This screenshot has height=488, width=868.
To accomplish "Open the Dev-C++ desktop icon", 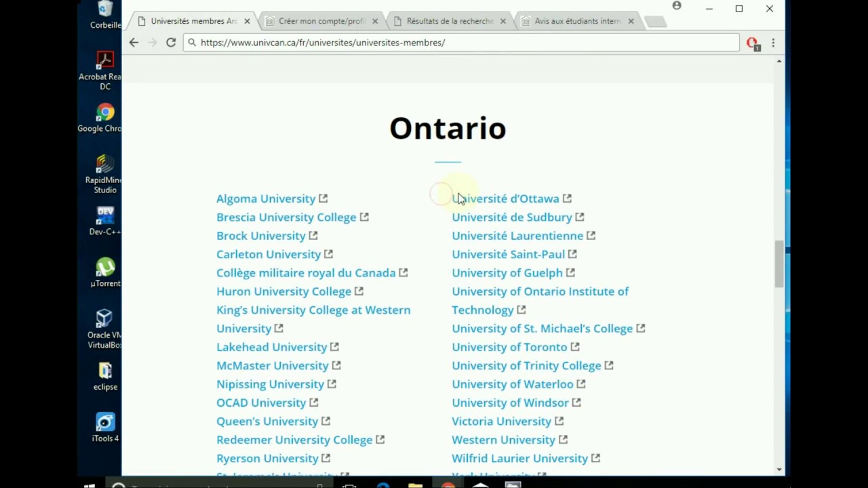I will coord(105,222).
